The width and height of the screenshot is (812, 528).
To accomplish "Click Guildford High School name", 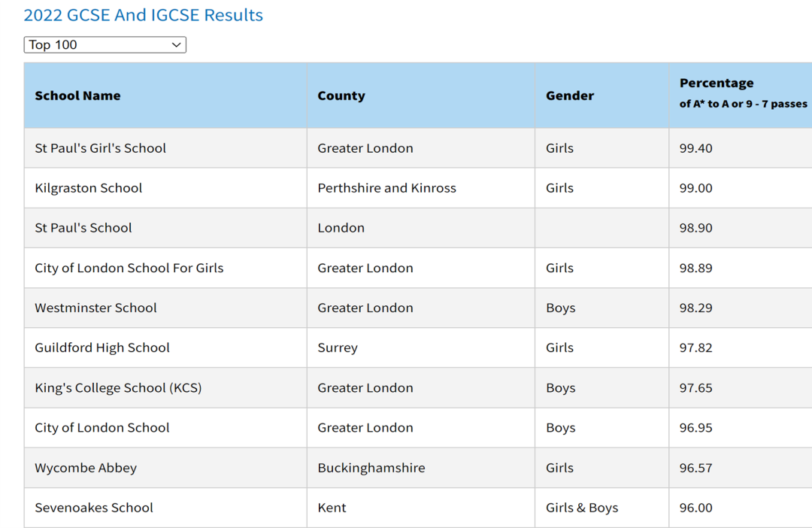I will click(102, 347).
